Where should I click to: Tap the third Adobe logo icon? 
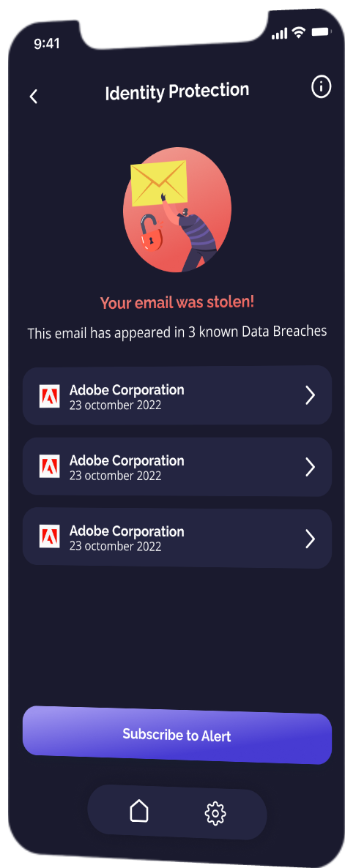(50, 537)
